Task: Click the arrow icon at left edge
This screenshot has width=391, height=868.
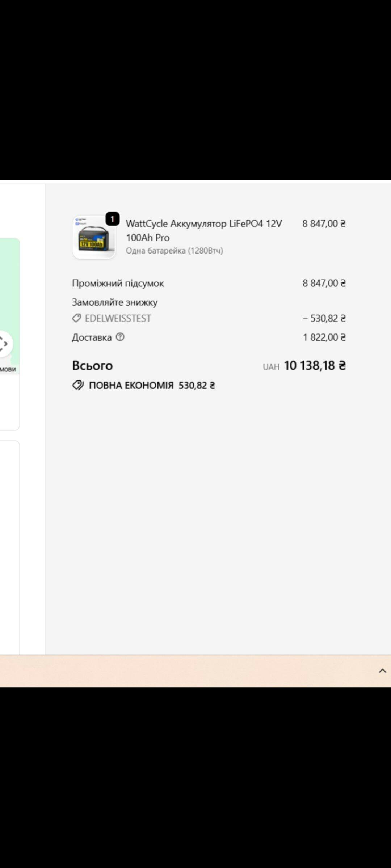Action: pos(4,344)
